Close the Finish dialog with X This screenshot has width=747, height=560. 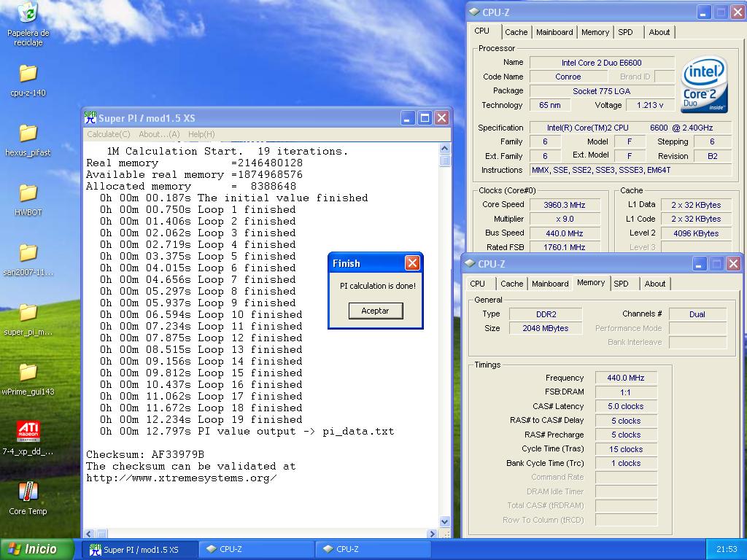(413, 262)
